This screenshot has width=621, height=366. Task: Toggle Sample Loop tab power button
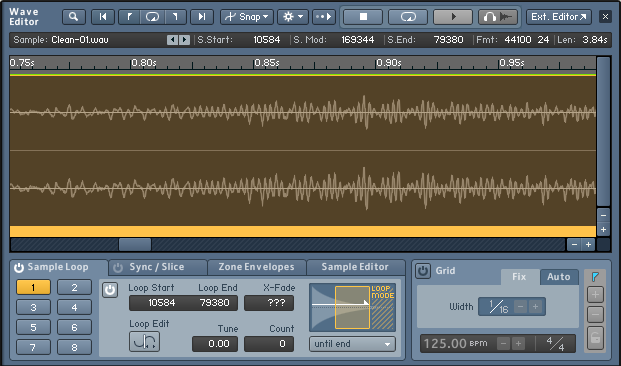click(x=19, y=268)
